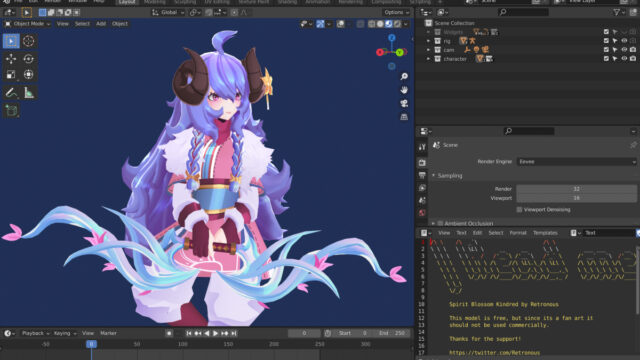This screenshot has width=640, height=360.
Task: Open the Scene properties tab
Action: pos(422,200)
